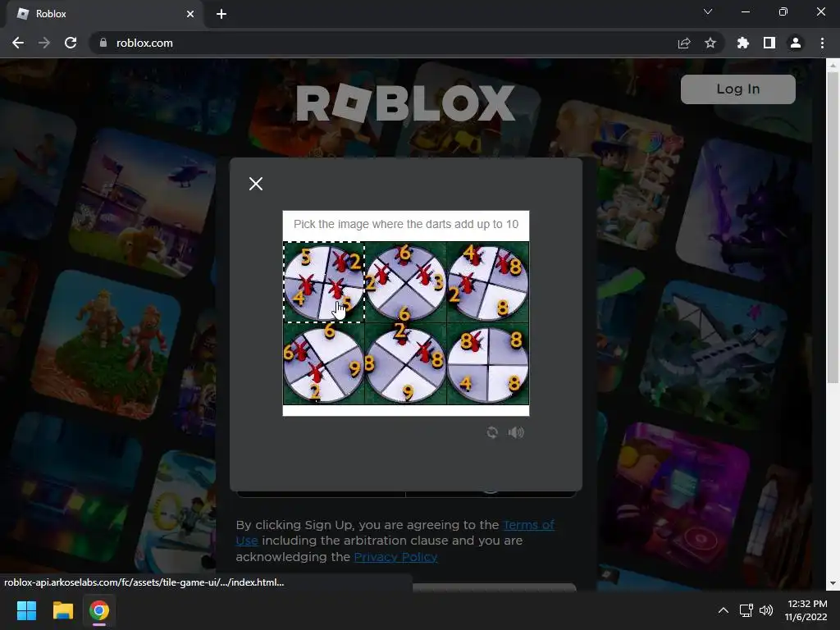Go back to the previous page
Screen dimensions: 840x630
tap(18, 43)
